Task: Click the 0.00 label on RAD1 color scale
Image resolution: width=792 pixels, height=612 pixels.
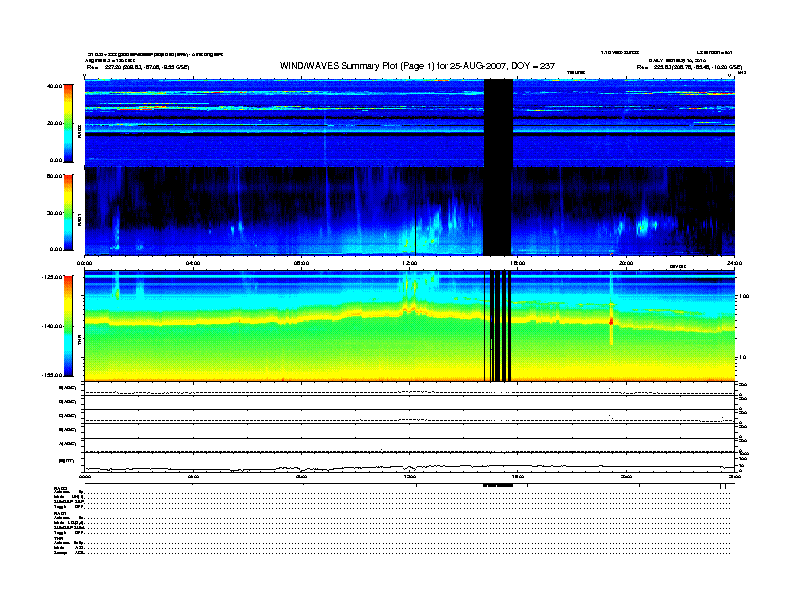Action: coord(56,249)
